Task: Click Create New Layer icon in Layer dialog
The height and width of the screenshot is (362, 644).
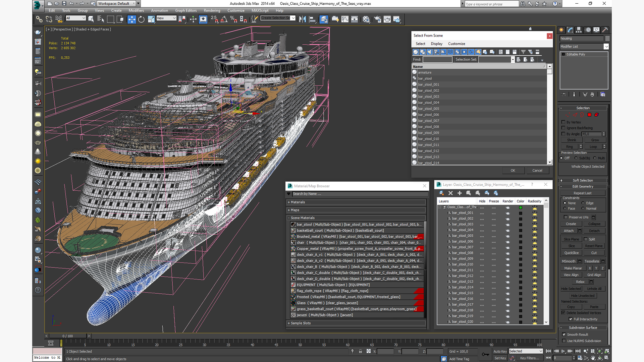Action: click(x=441, y=193)
